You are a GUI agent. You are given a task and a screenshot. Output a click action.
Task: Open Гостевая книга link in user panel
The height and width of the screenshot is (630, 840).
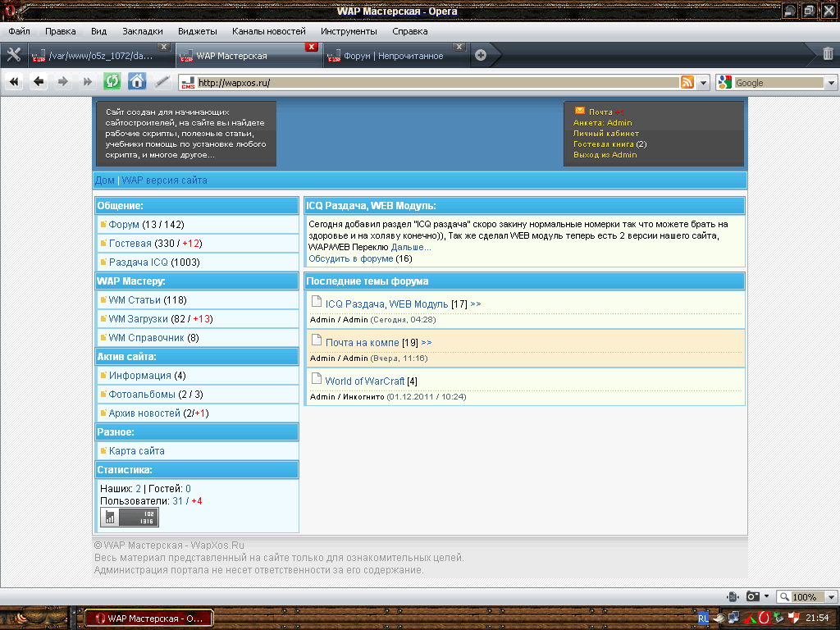603,144
